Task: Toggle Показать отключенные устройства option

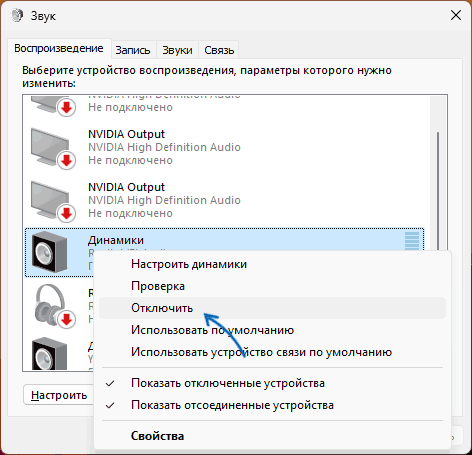Action: click(x=272, y=383)
